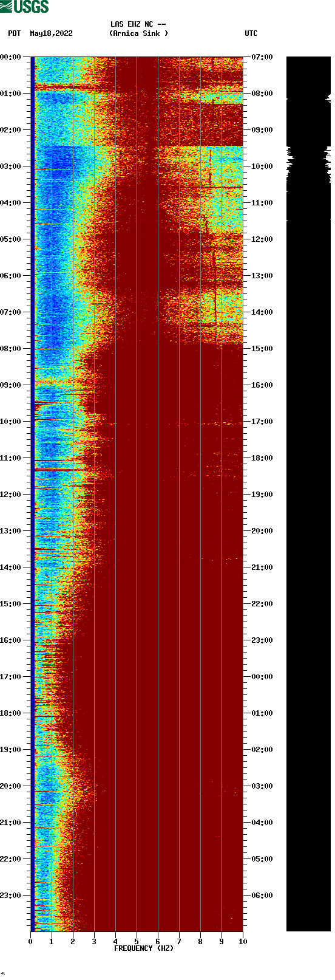Click the 10 Hz frequency tick label
Viewport: 335px width, 980px height.
243,942
